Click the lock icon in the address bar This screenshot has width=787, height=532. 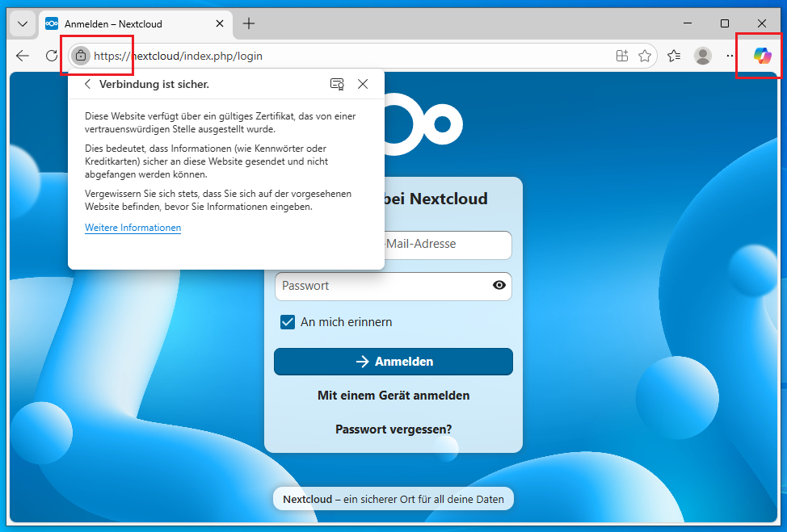(80, 56)
